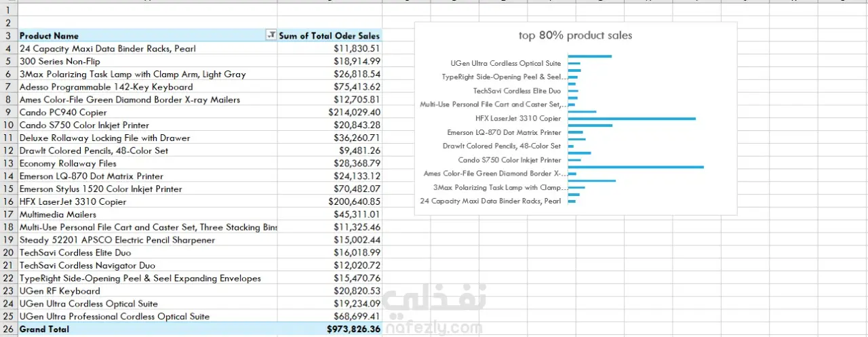Select chart title top 80% product sales
Screen dimensions: 868x337
point(575,35)
